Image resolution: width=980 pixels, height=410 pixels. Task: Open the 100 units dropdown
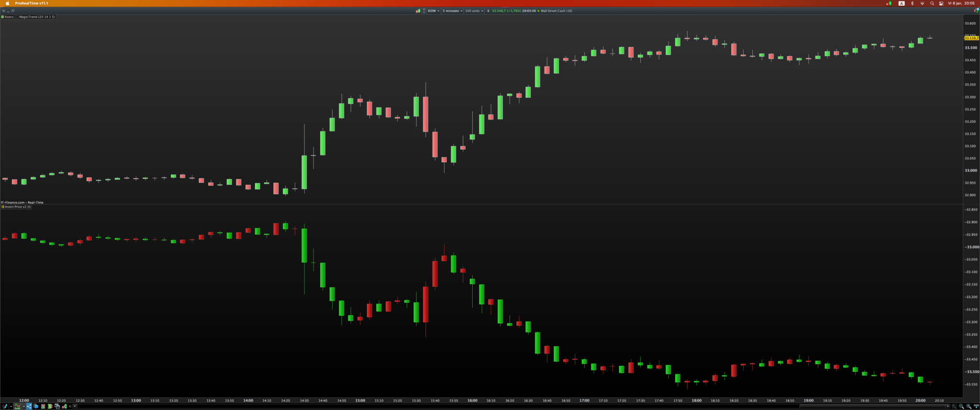(474, 11)
